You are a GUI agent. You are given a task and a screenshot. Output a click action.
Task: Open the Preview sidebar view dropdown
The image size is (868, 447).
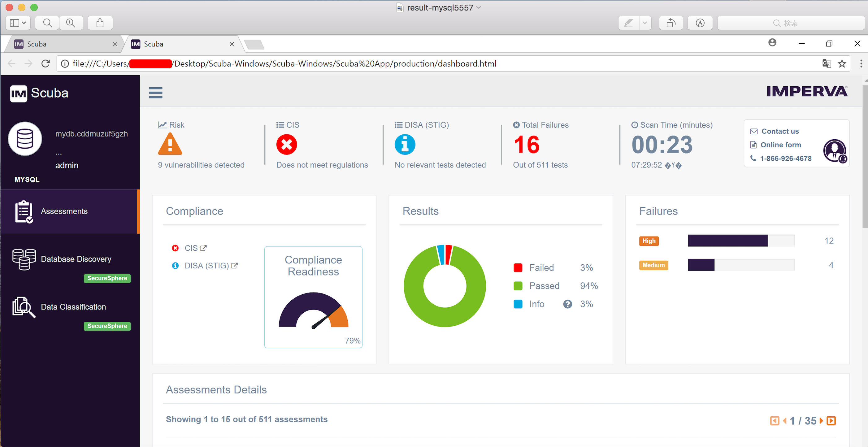(18, 23)
